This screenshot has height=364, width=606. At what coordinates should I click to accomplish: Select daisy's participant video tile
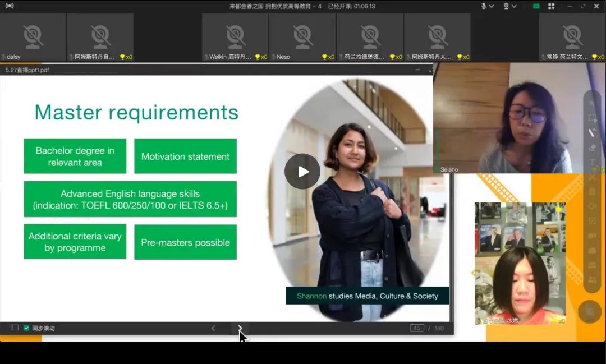(x=33, y=37)
